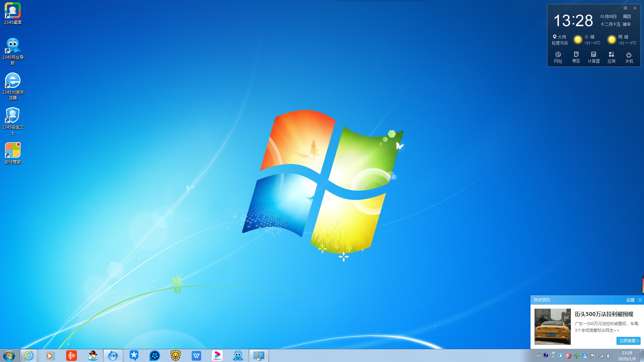Open the golden lion app on the taskbar

(176, 356)
